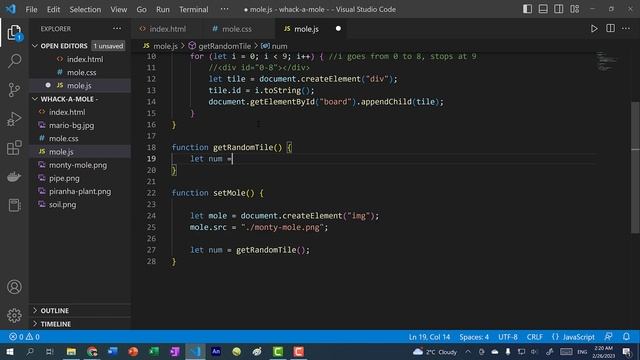640x360 pixels.
Task: Open the Selection menu
Action: tap(85, 9)
